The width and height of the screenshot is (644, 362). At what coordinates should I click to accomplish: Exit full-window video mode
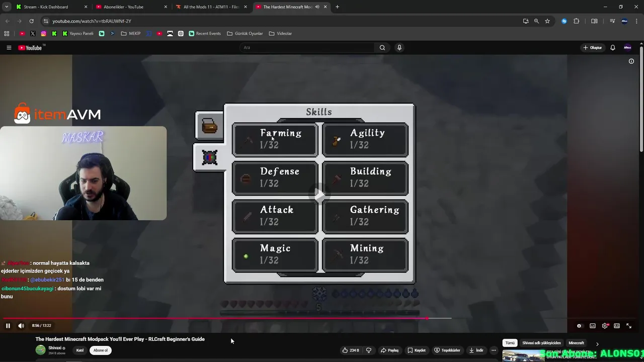629,326
